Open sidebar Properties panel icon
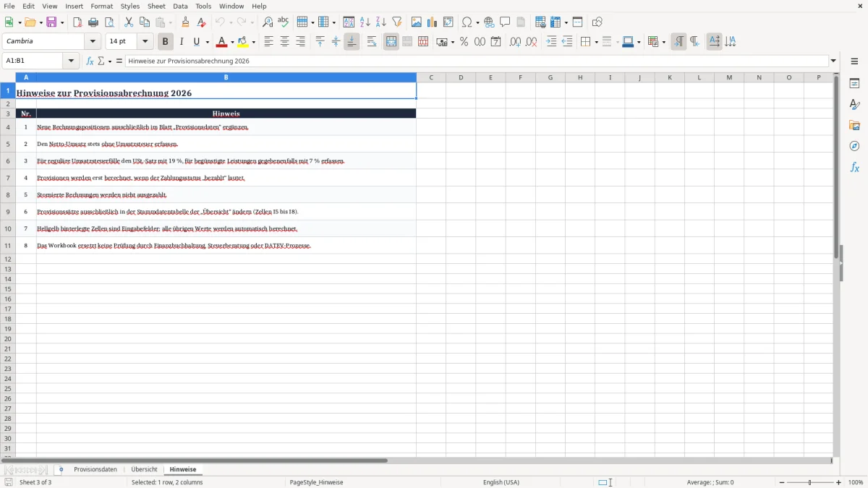The height and width of the screenshot is (488, 868). coord(854,83)
